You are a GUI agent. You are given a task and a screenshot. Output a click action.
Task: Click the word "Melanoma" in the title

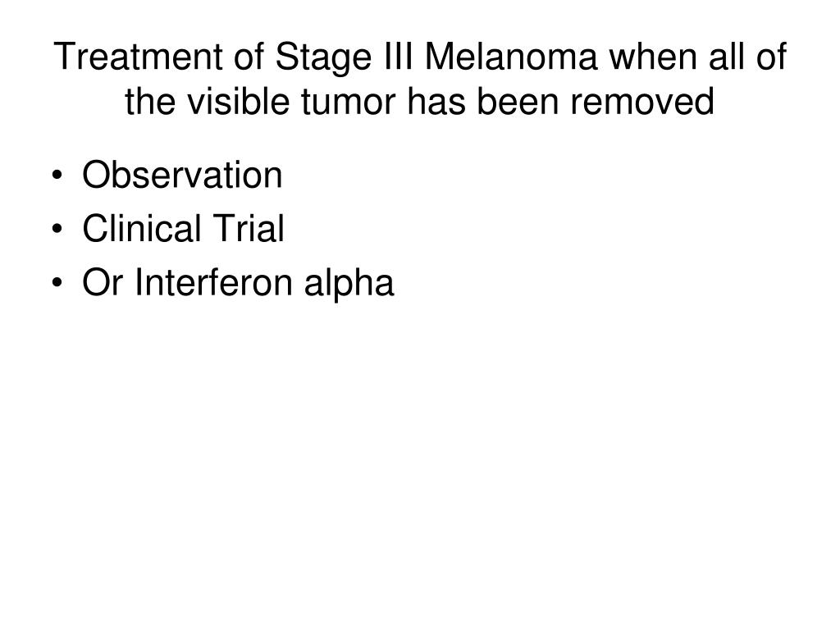pyautogui.click(x=511, y=57)
